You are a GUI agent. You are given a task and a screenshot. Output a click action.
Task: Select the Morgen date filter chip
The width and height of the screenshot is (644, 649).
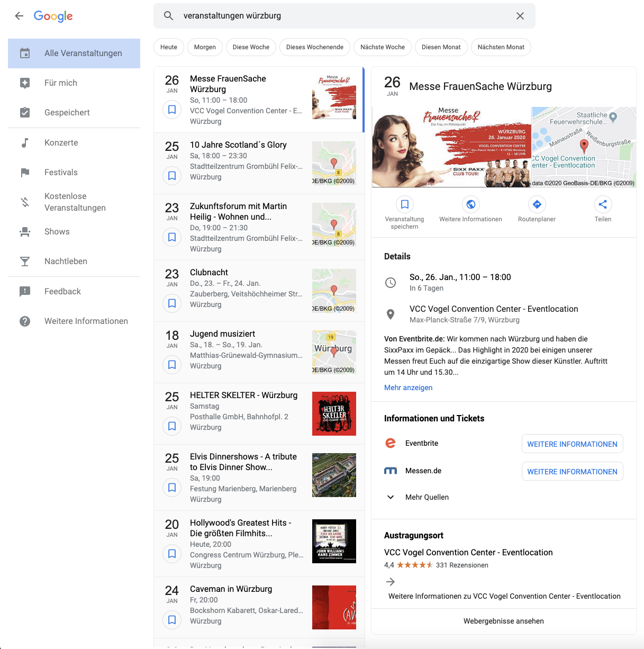(x=205, y=47)
